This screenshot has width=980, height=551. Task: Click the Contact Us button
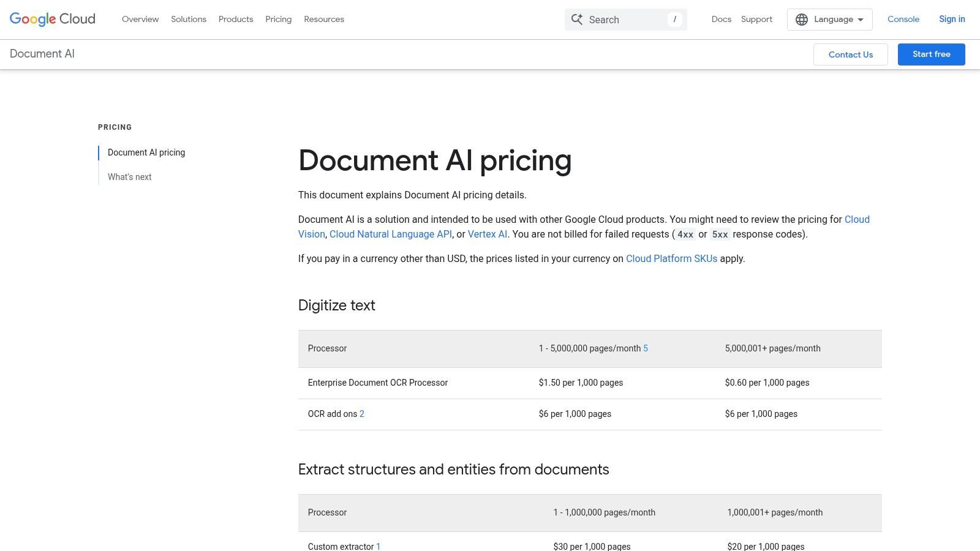(x=850, y=54)
